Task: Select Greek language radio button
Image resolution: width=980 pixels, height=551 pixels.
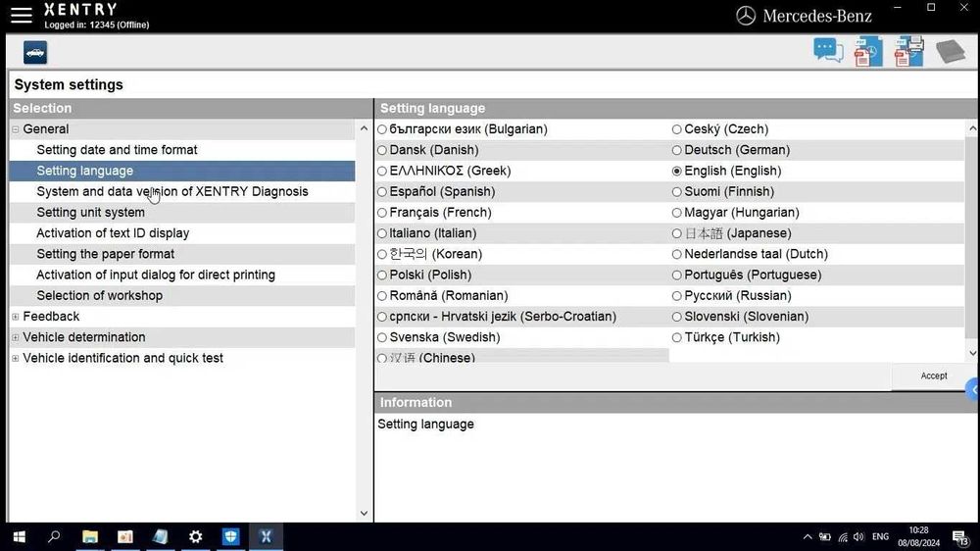Action: point(382,171)
